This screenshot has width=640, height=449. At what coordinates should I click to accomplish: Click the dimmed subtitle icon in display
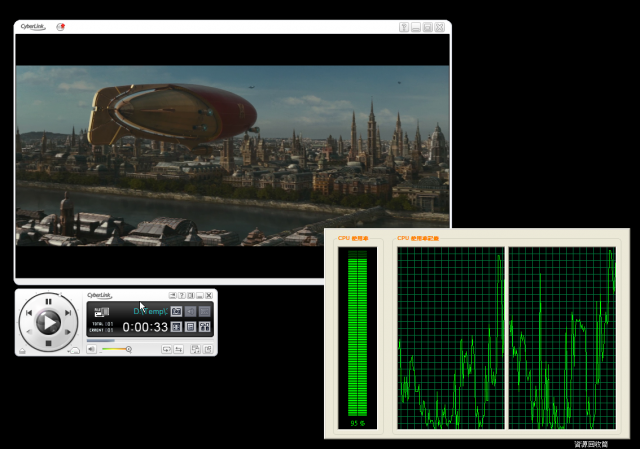tap(204, 311)
